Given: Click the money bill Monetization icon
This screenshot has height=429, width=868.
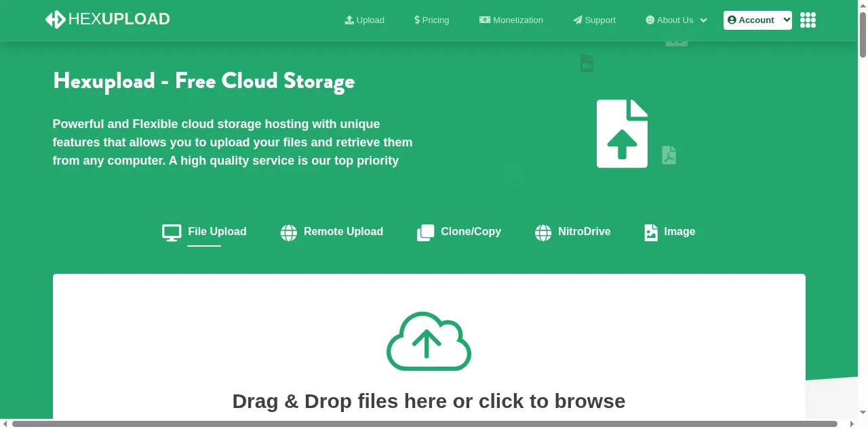Looking at the screenshot, I should (485, 20).
